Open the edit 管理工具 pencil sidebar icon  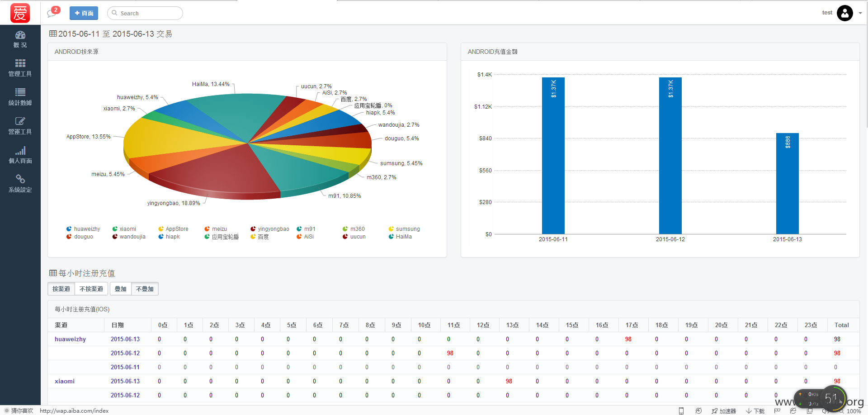tap(20, 121)
